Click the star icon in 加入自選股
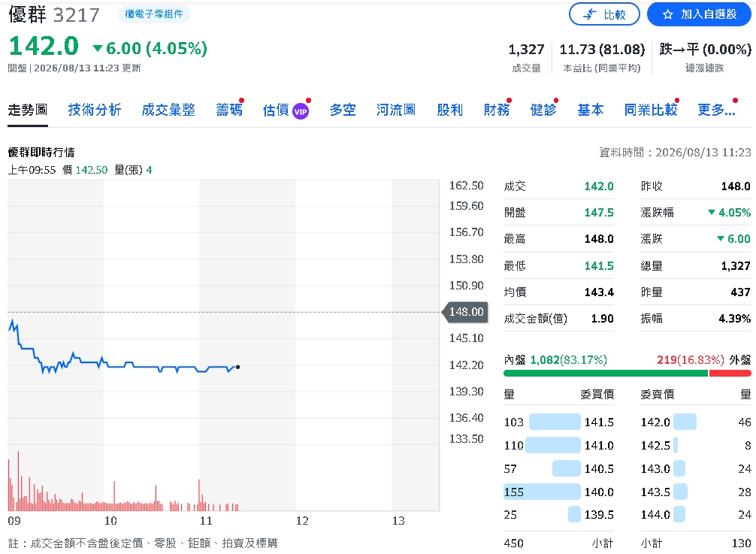756x554 pixels. (668, 15)
